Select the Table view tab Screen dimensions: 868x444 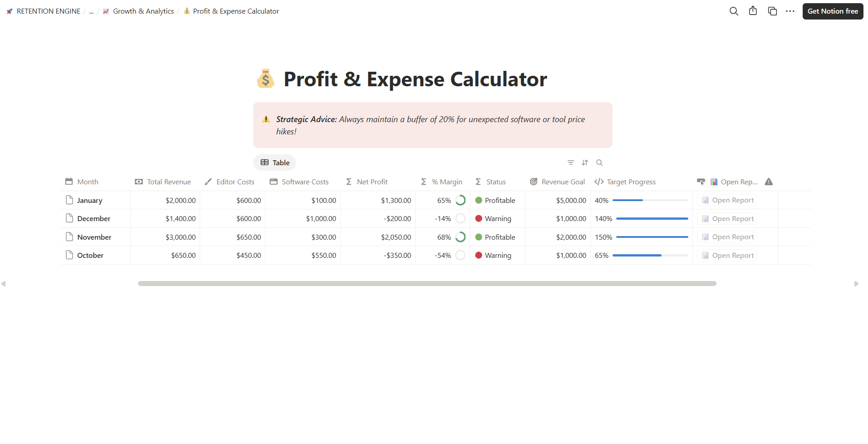click(275, 163)
